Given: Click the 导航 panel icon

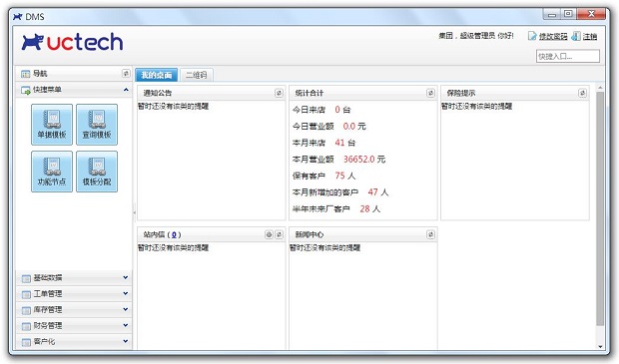Looking at the screenshot, I should point(25,74).
